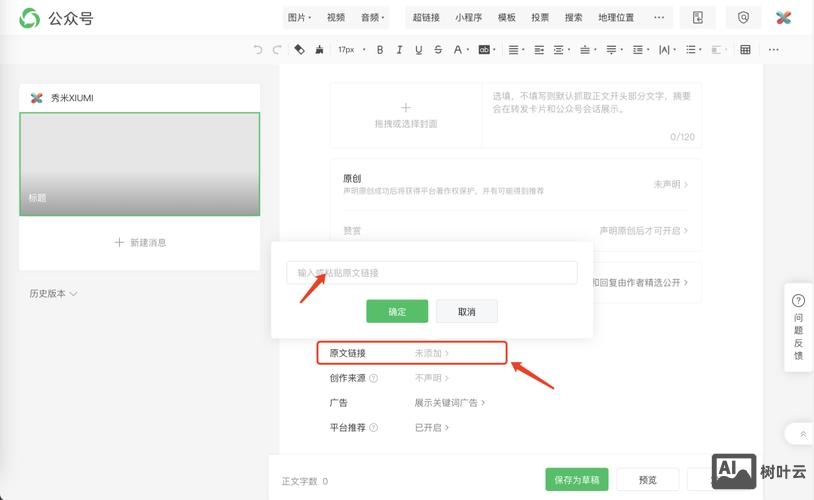Open the text background color picker
This screenshot has height=500, width=814.
486,50
